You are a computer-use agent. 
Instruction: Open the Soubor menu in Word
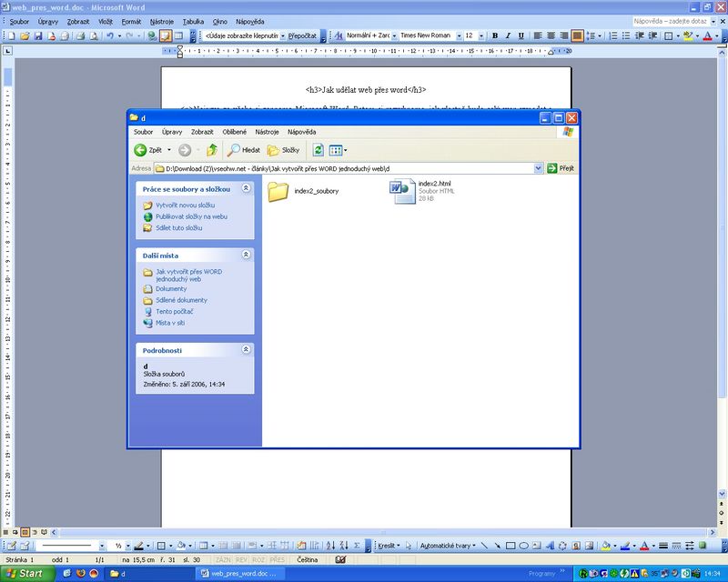(x=19, y=22)
